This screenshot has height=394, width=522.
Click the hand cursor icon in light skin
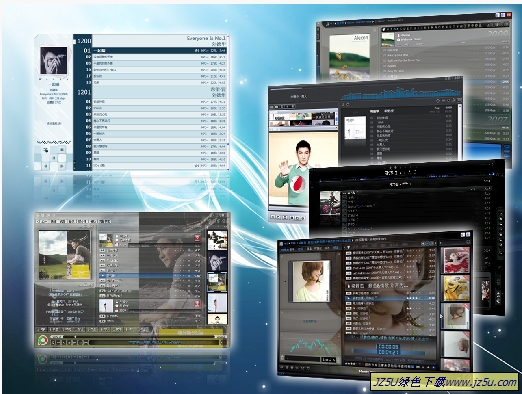[46, 150]
